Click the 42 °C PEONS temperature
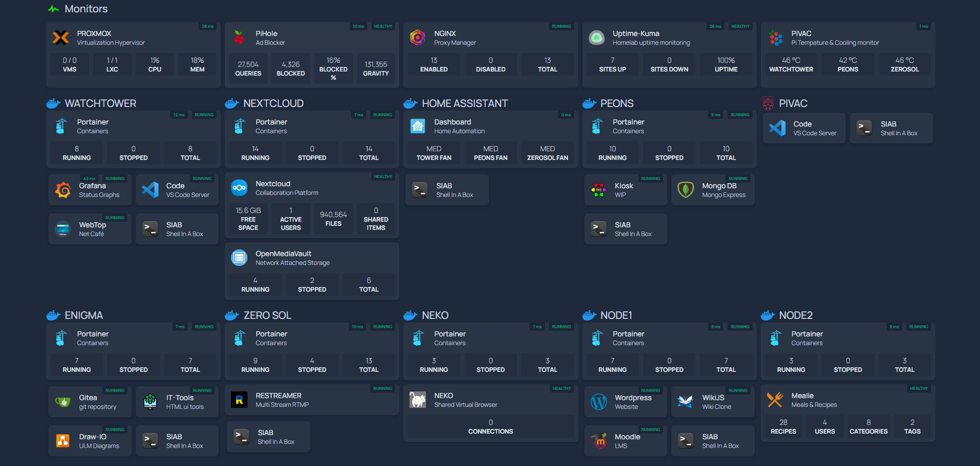 tap(848, 64)
